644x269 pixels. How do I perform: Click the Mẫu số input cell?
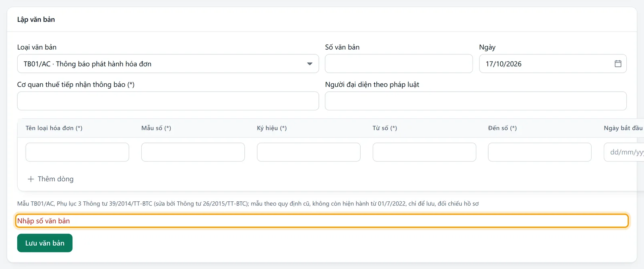coord(193,152)
